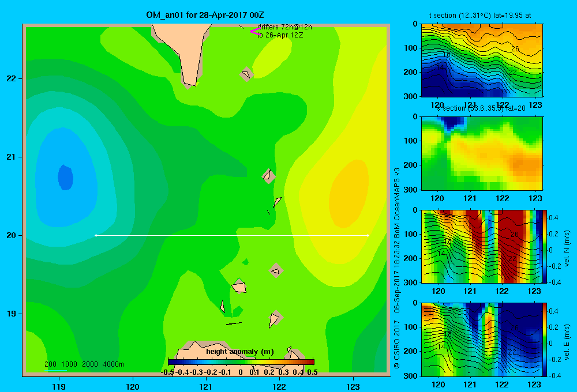Click the 't section (12..31°C)' heading
The width and height of the screenshot is (577, 392).
coord(460,16)
